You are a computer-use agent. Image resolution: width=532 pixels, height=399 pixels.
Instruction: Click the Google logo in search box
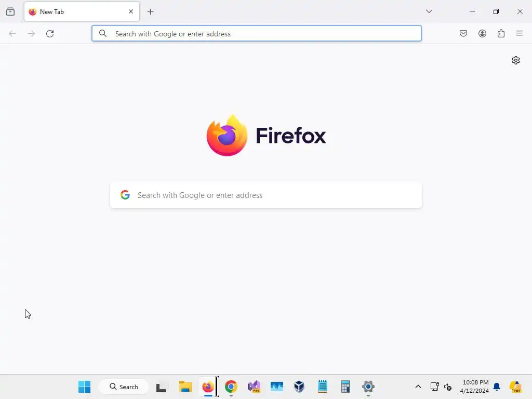(125, 195)
